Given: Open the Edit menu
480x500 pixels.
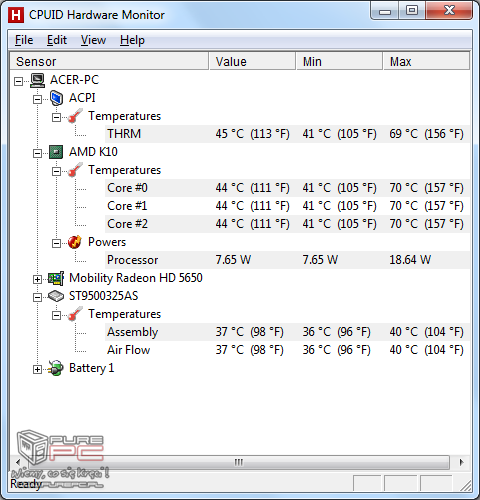Looking at the screenshot, I should pos(57,40).
